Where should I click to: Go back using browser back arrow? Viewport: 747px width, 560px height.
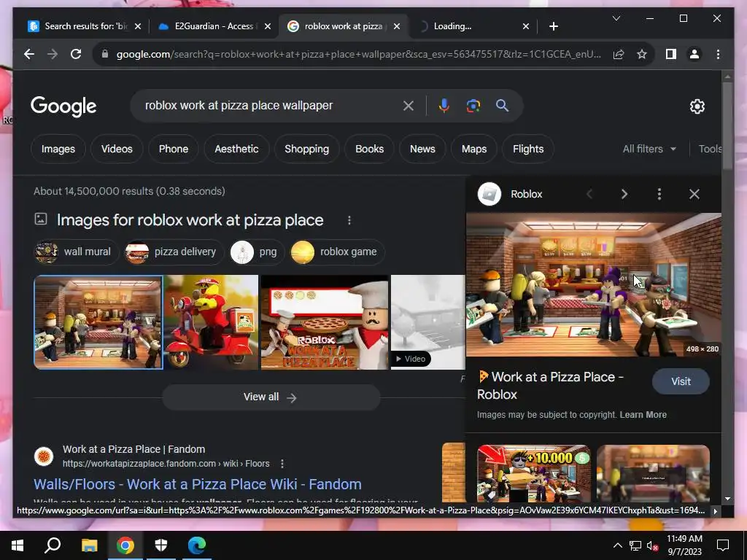click(x=29, y=54)
